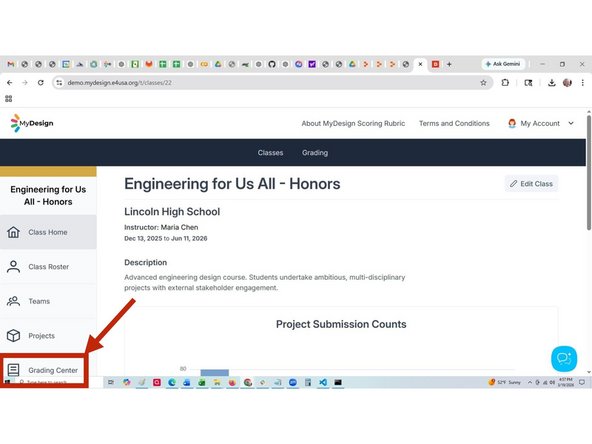Open the Chrome profile avatar
The width and height of the screenshot is (592, 444).
click(x=567, y=83)
